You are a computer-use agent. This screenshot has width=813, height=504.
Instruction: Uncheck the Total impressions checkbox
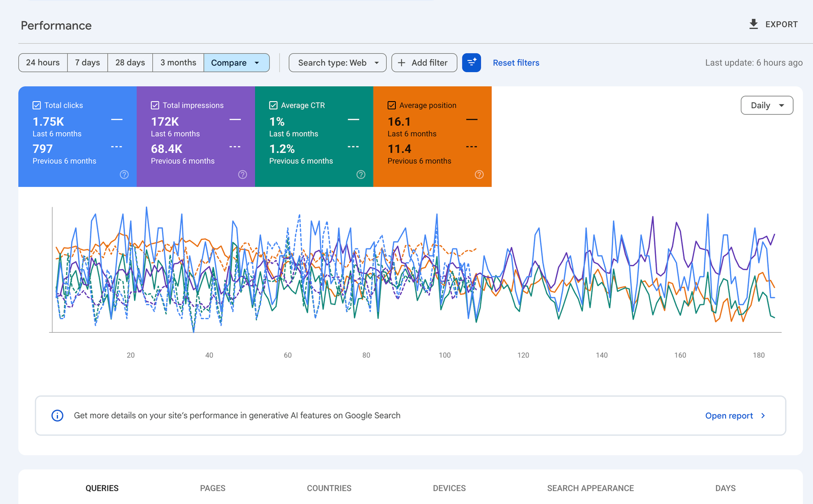[x=155, y=105]
